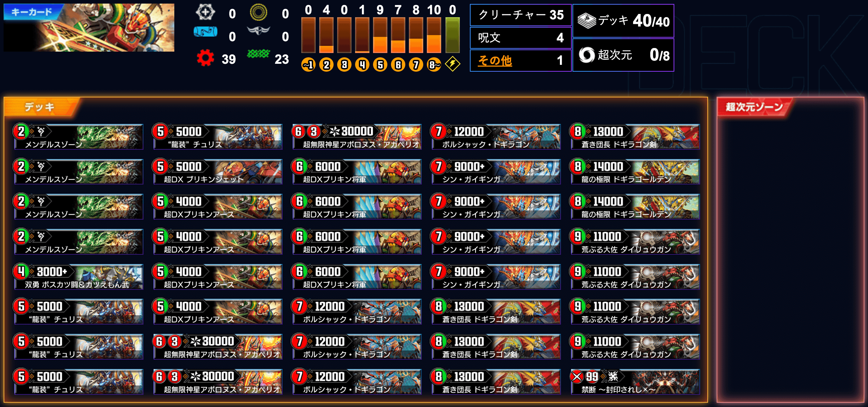Select the 超DX ブリキンジェット card

218,172
